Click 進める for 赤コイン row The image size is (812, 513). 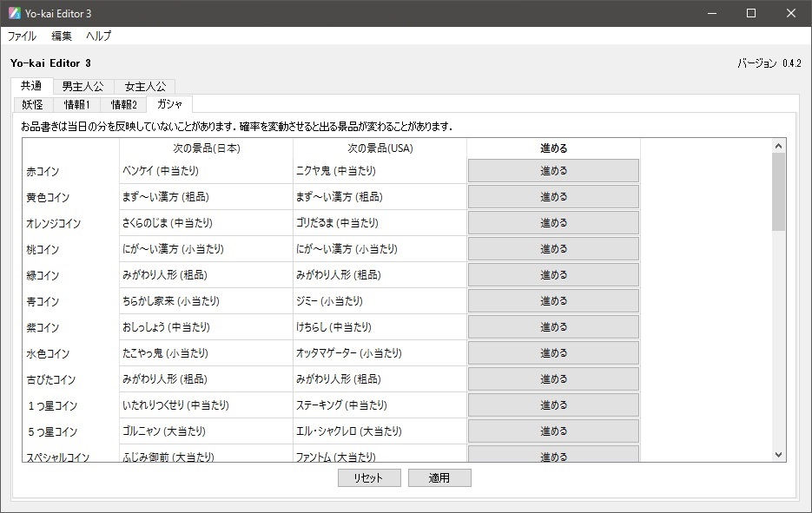(x=553, y=171)
